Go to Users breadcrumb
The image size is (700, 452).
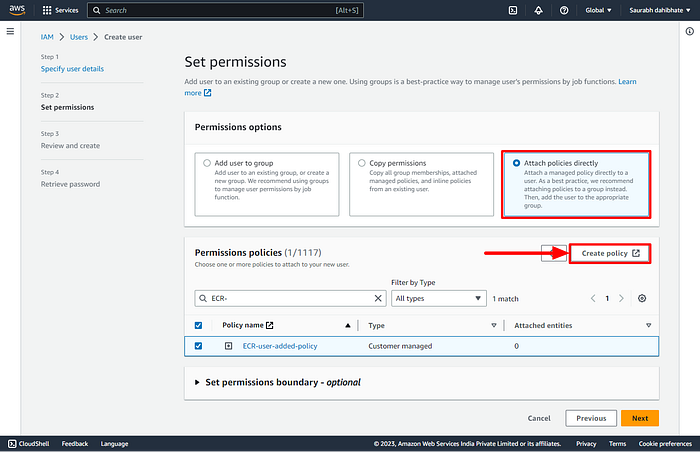(x=79, y=37)
